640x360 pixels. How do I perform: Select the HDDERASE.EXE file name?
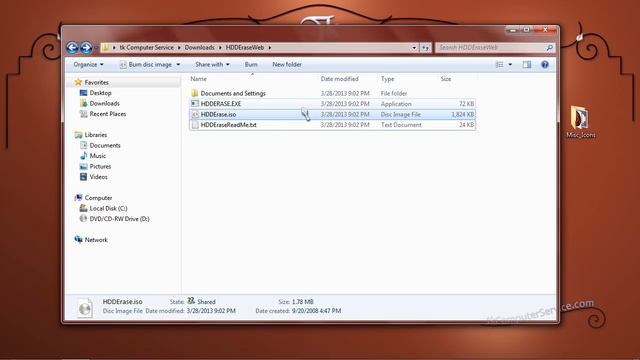tap(221, 104)
